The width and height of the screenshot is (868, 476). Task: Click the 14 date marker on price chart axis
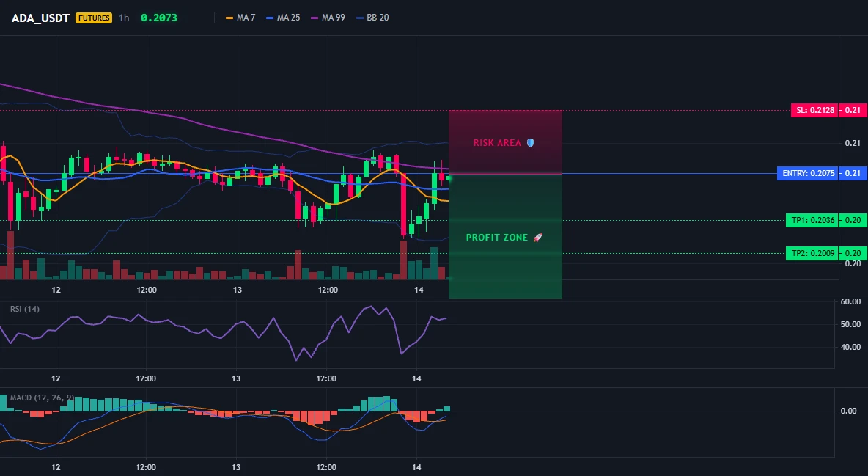[x=419, y=290]
